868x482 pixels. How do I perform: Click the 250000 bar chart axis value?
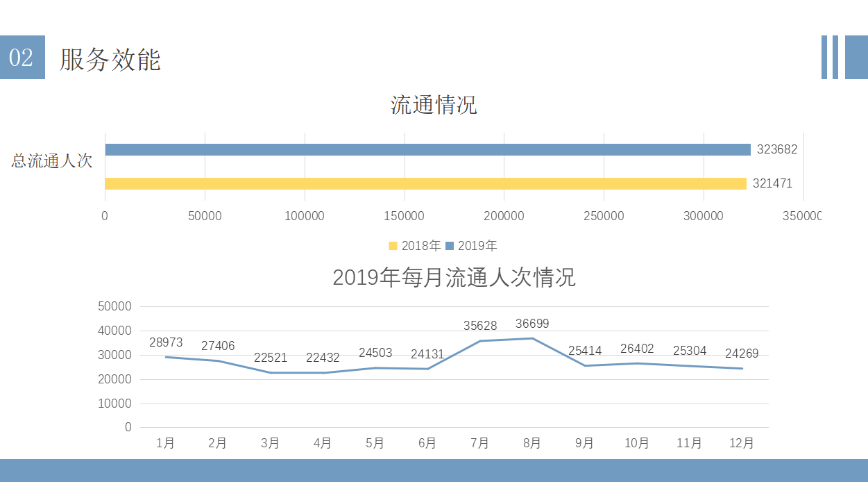tap(604, 216)
